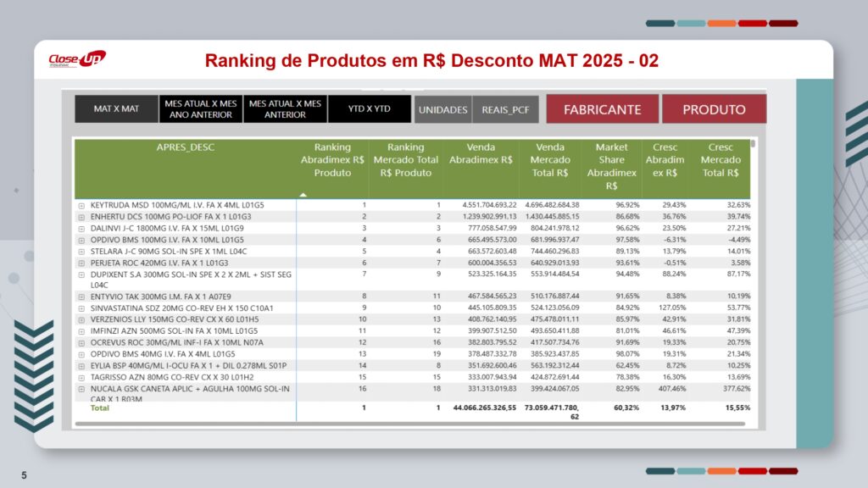The width and height of the screenshot is (868, 488).
Task: Click the sort arrow under Ranking Abradimex column
Action: pos(303,194)
